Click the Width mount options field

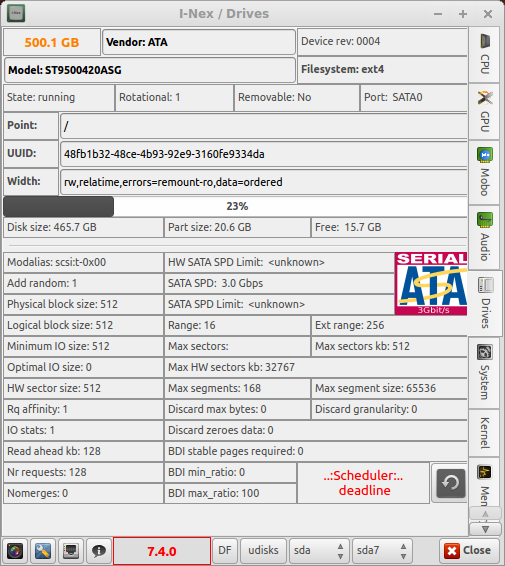[264, 182]
